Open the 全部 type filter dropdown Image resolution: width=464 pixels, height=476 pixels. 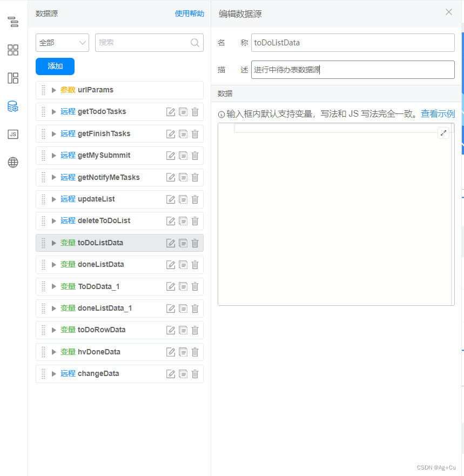(62, 43)
